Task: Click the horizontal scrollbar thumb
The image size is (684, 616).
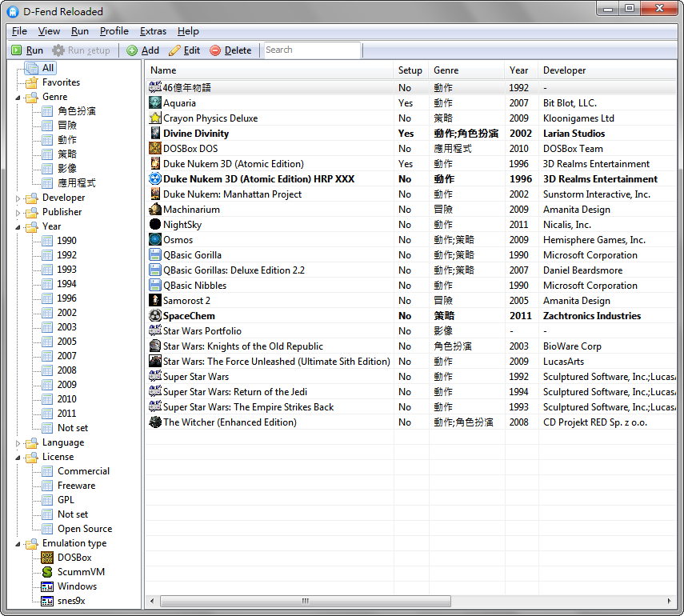Action: (x=306, y=601)
